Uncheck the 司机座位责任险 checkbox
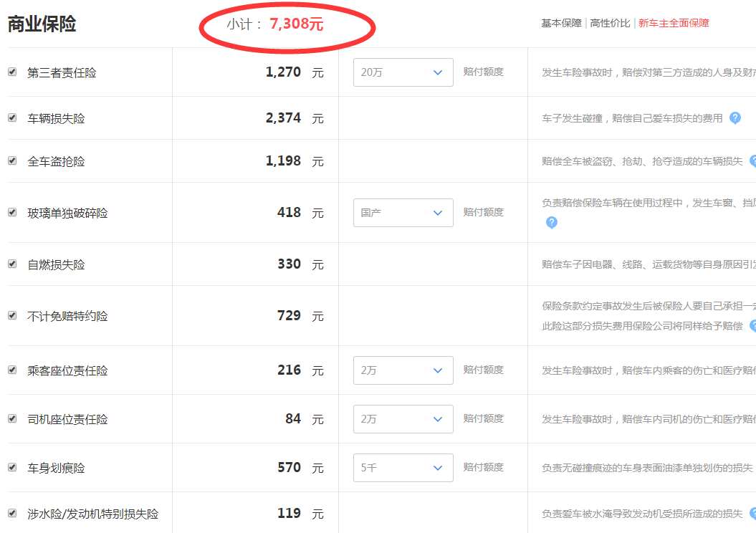The width and height of the screenshot is (756, 533). click(12, 418)
